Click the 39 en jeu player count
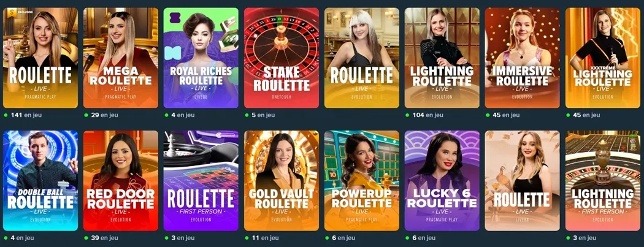644x247 pixels. click(101, 238)
